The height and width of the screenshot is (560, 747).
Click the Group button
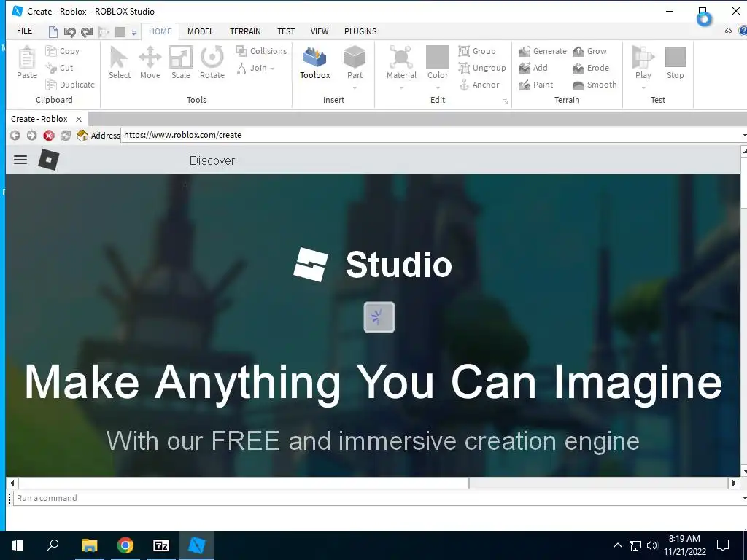[477, 51]
